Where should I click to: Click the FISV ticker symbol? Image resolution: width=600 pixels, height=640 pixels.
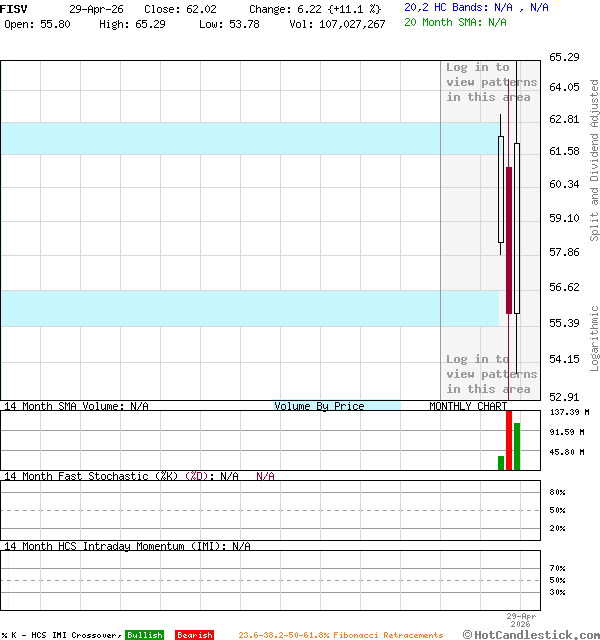[x=14, y=8]
